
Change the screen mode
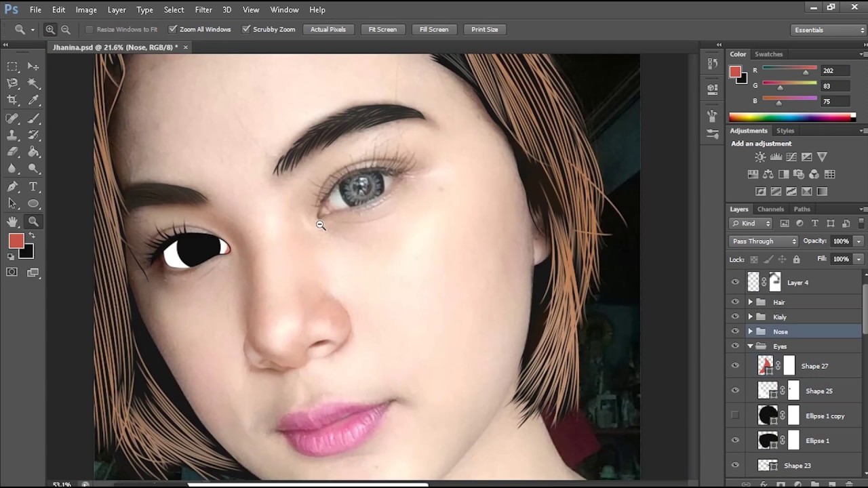coord(33,272)
